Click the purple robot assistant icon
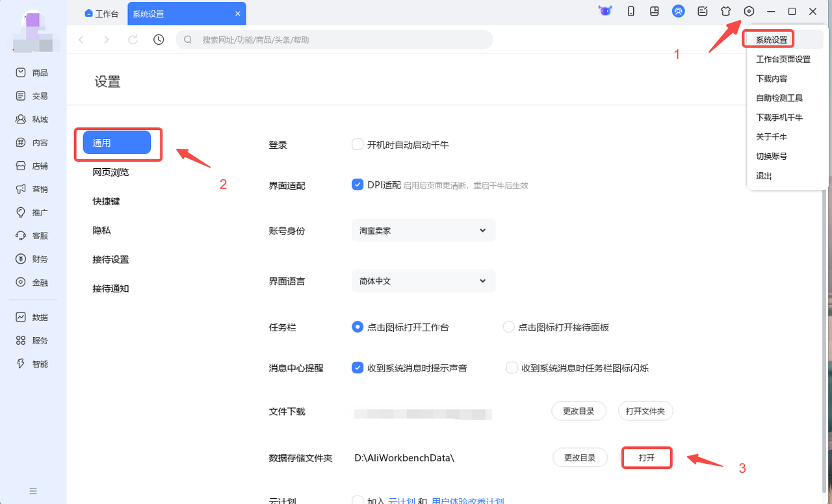The height and width of the screenshot is (504, 832). (x=606, y=11)
